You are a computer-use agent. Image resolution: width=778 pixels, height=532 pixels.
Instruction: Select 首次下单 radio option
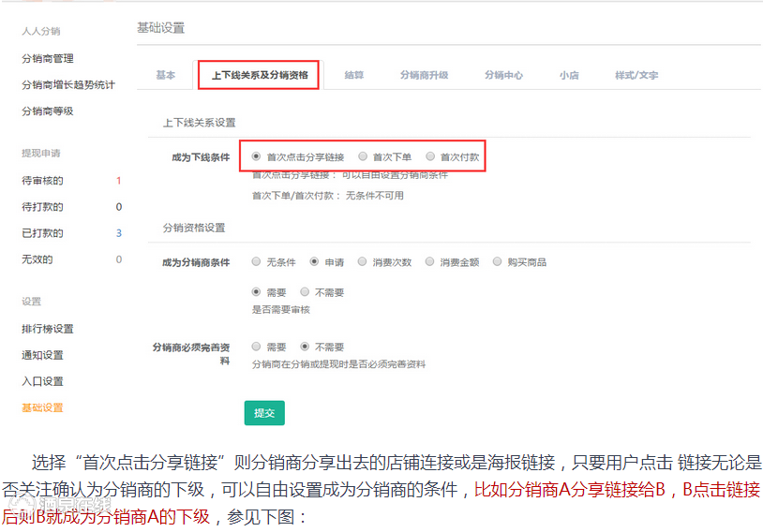tap(363, 156)
